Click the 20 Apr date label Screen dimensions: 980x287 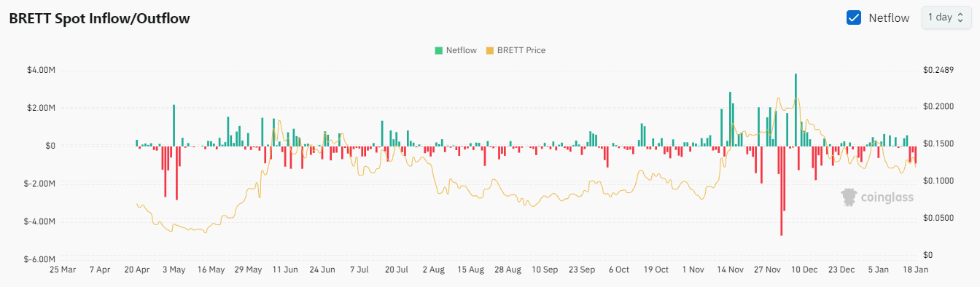[137, 270]
